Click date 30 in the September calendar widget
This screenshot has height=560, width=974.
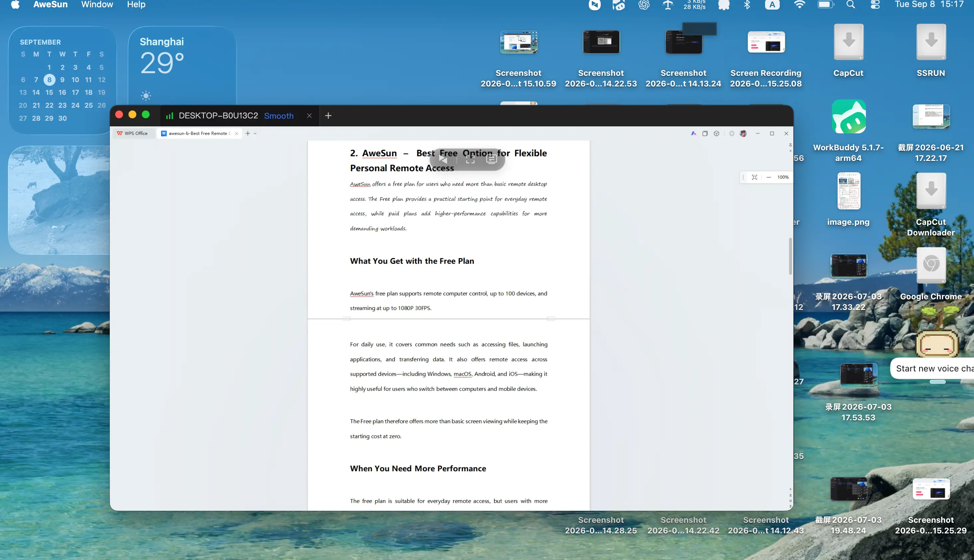pos(62,118)
